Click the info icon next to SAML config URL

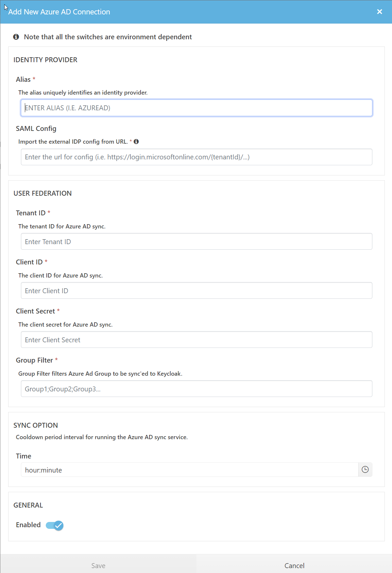tap(136, 142)
